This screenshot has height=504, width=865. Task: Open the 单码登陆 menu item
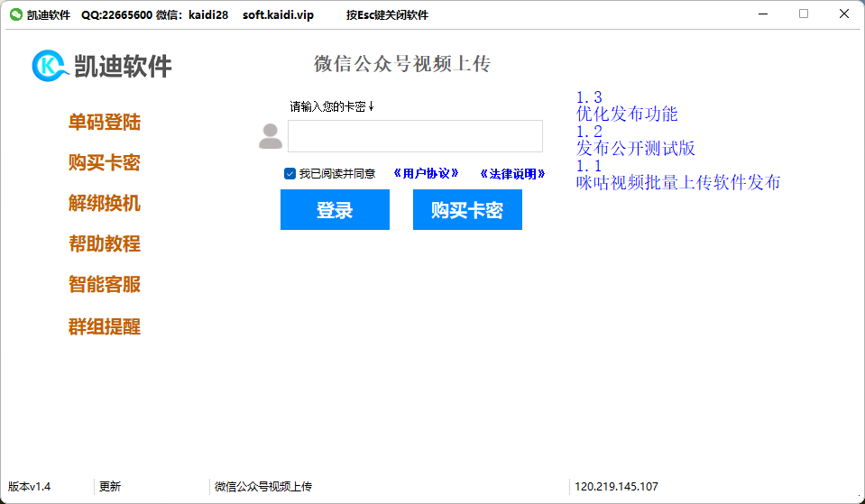click(105, 123)
